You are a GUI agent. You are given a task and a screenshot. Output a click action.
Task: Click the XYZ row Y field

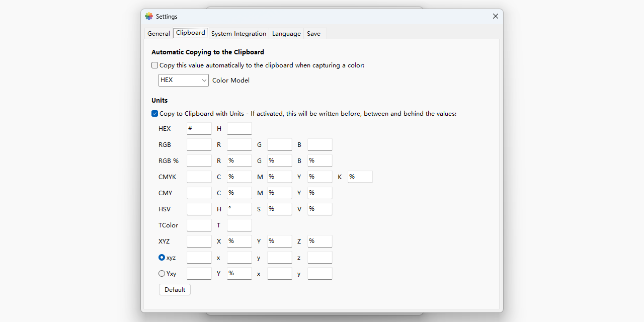point(280,242)
